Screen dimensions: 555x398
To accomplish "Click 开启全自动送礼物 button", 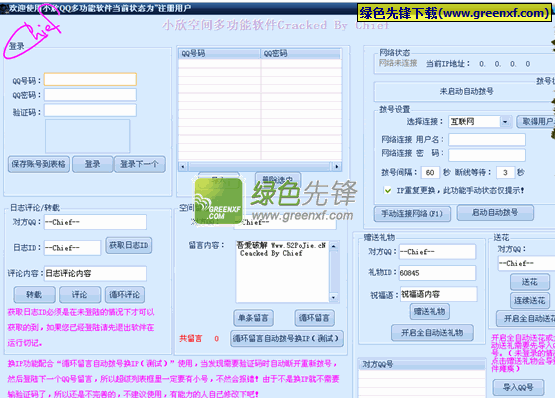I will point(432,333).
